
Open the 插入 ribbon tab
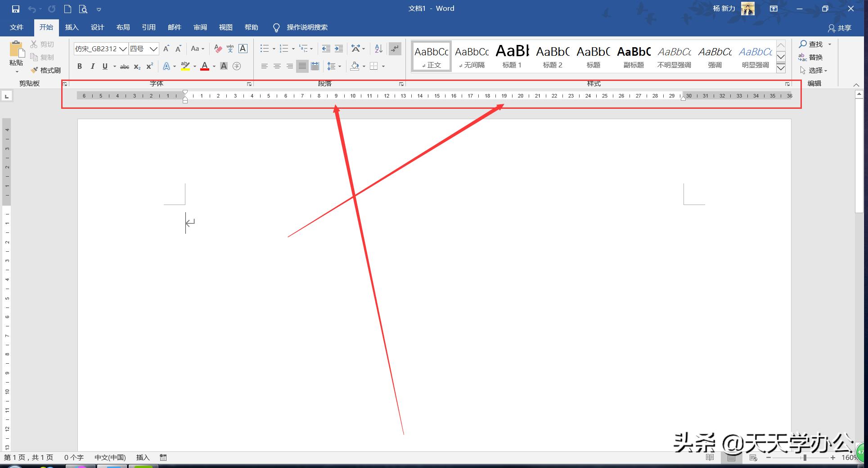pos(72,27)
